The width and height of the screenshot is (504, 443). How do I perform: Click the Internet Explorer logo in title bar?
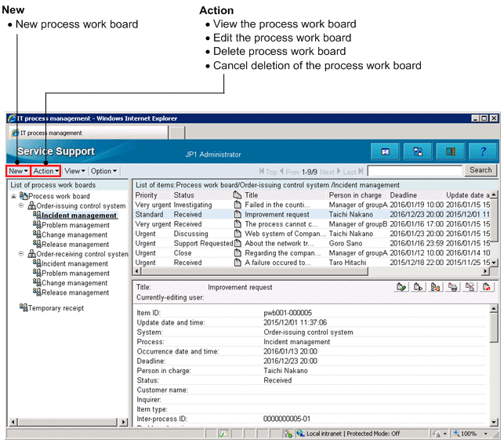(x=12, y=118)
